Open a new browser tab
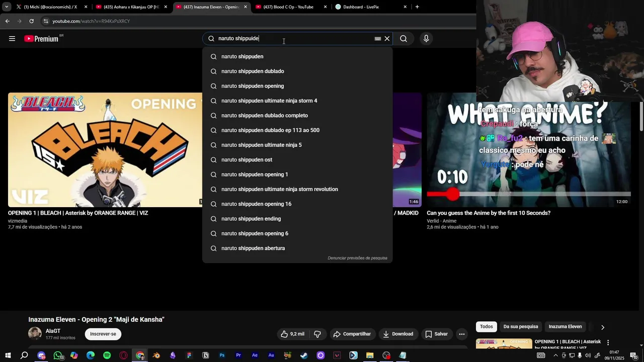 point(417,7)
